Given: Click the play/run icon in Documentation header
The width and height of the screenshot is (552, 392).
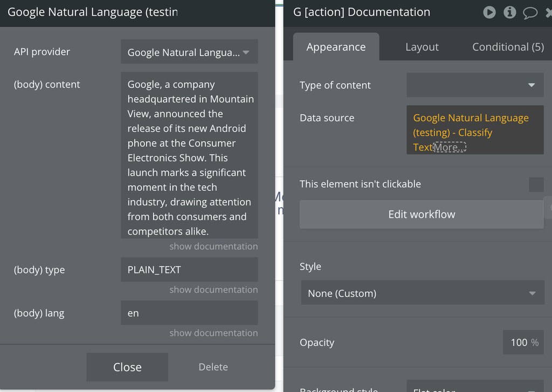Looking at the screenshot, I should (489, 12).
